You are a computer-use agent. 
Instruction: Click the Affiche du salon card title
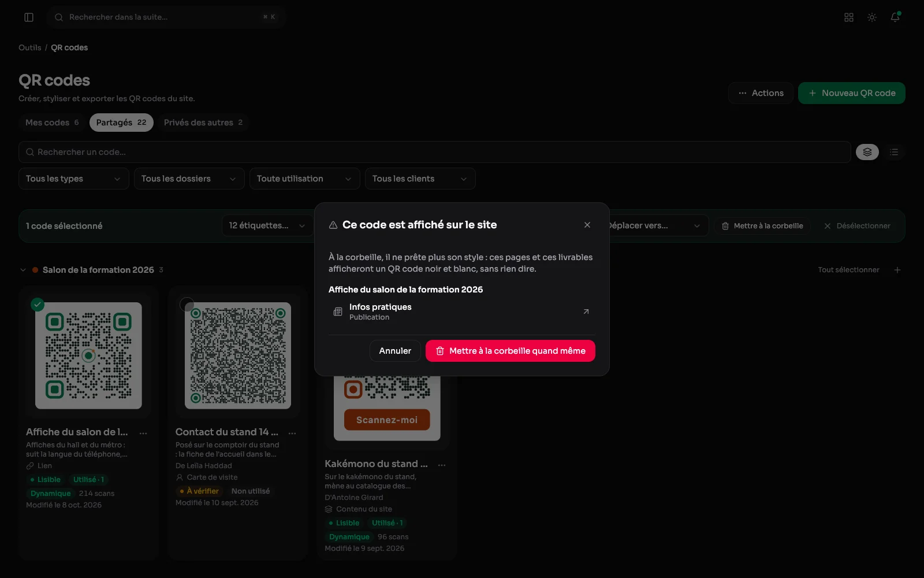click(x=77, y=432)
